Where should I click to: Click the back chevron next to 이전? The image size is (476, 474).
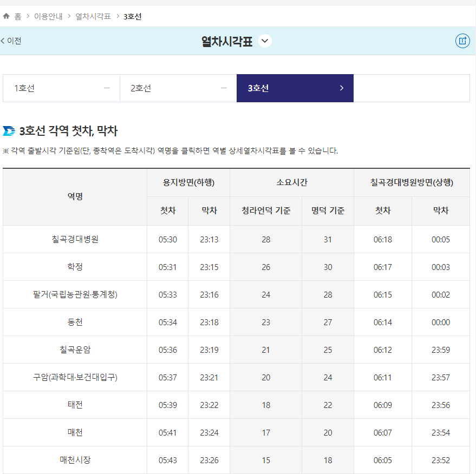click(x=3, y=41)
